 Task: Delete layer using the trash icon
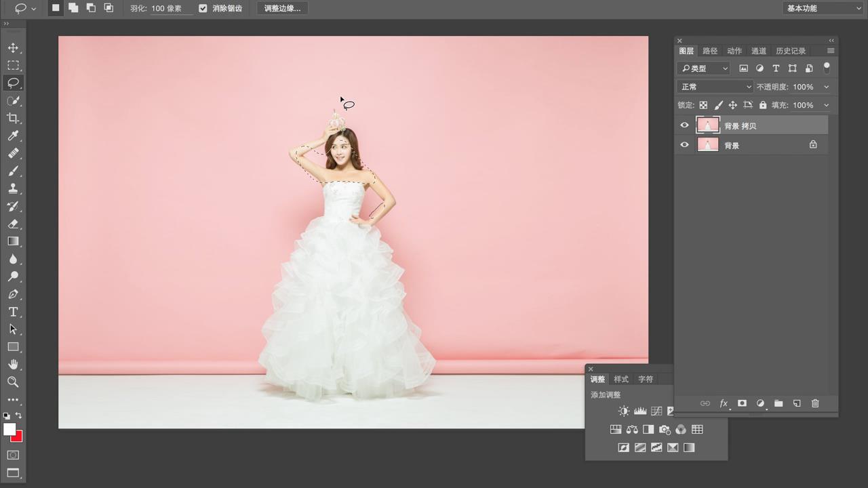point(815,403)
